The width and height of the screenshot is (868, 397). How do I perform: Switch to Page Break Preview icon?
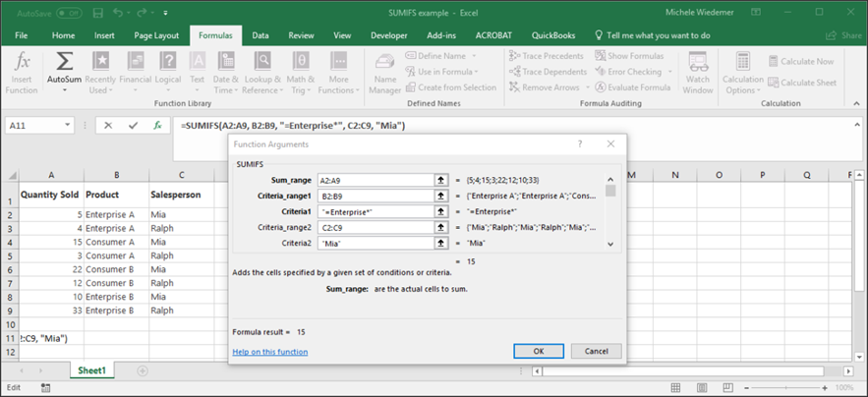pyautogui.click(x=728, y=387)
